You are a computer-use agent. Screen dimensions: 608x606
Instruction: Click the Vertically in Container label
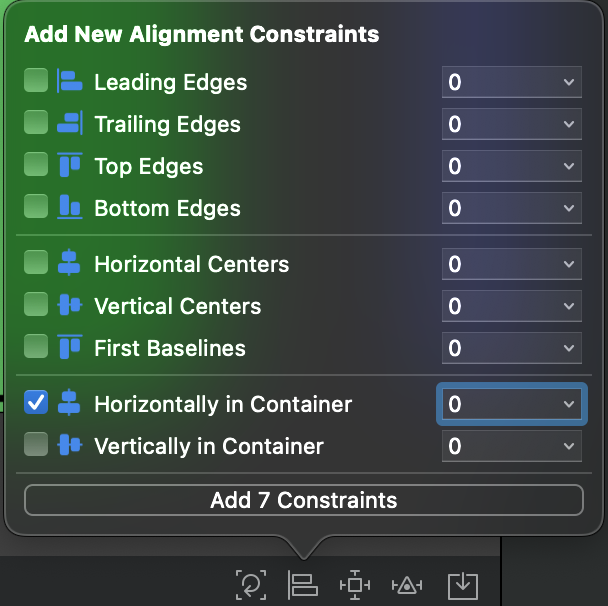pyautogui.click(x=209, y=446)
